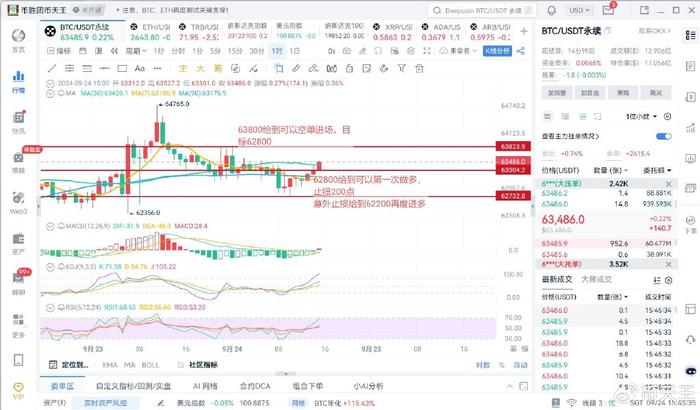Open the 大额成交 large trades link

coord(596,279)
